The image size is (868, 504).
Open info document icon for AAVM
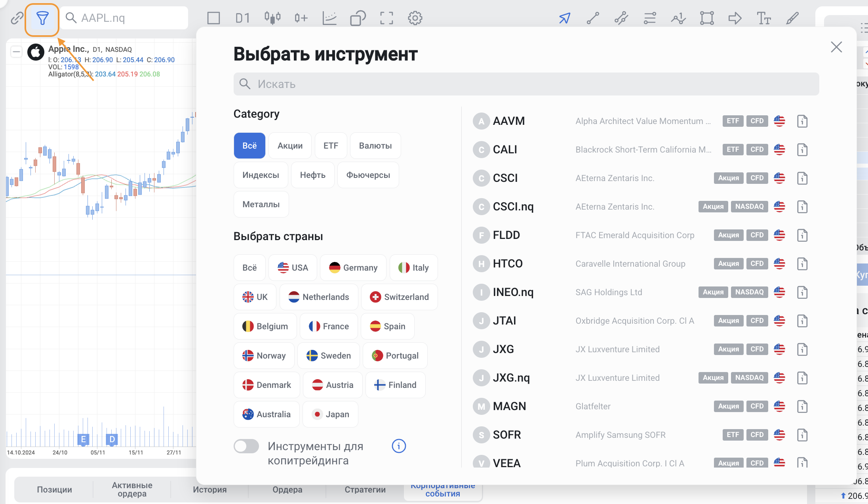802,121
